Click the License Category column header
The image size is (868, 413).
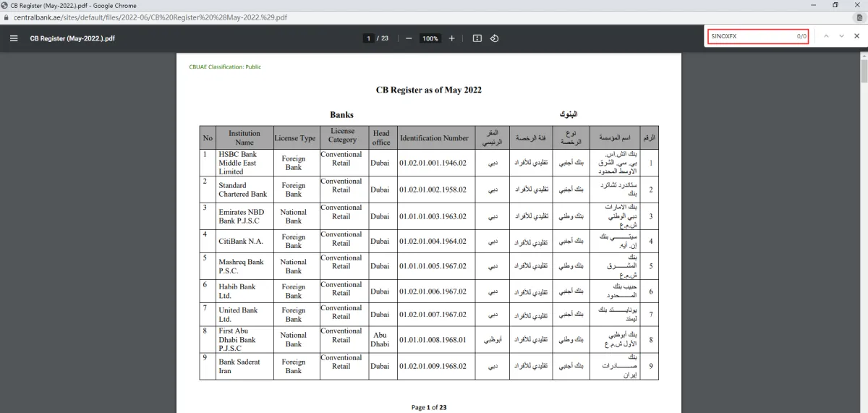pyautogui.click(x=343, y=137)
